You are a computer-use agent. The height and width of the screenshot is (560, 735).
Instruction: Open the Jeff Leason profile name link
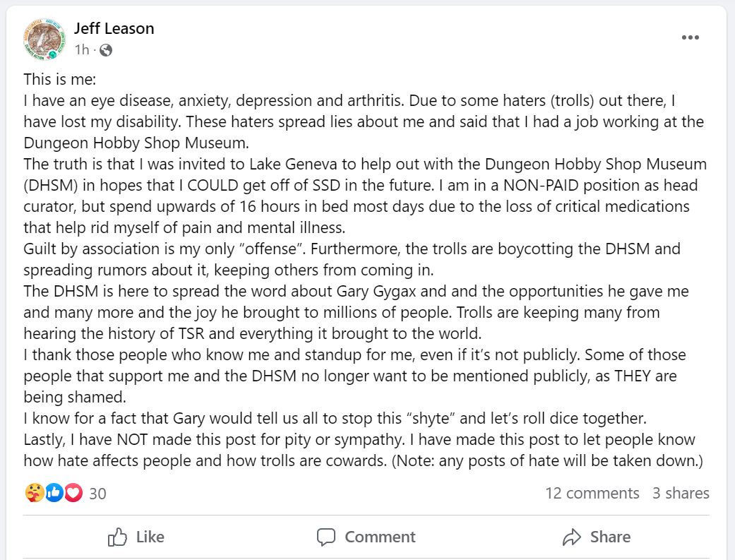114,29
